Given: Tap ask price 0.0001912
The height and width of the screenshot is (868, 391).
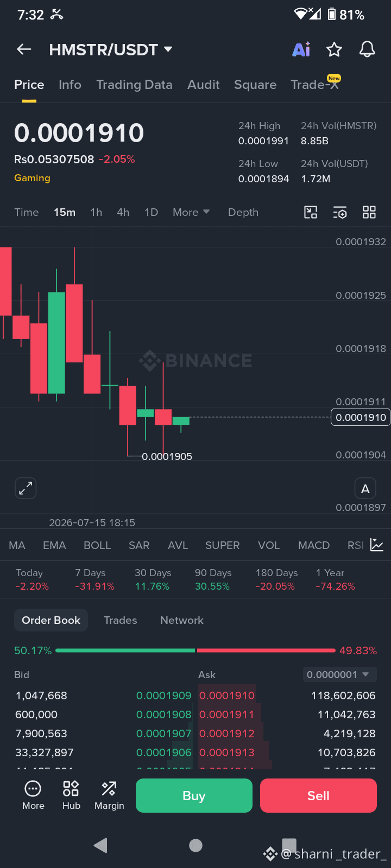Looking at the screenshot, I should coord(227,733).
